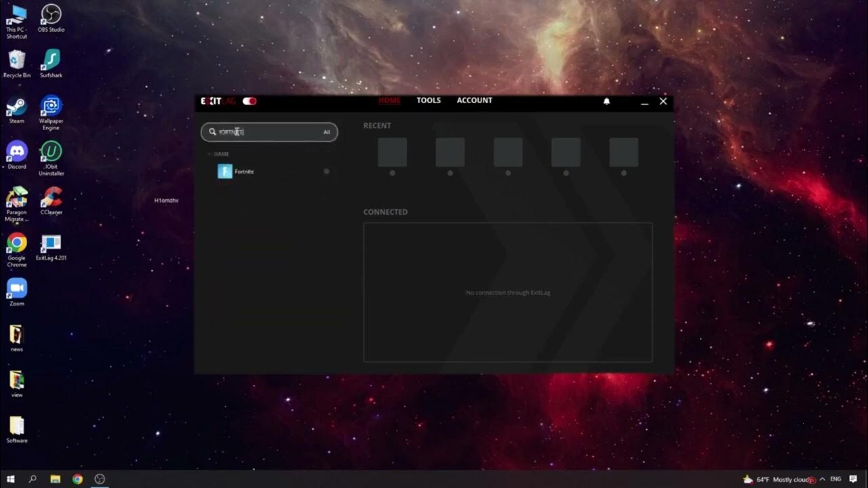The height and width of the screenshot is (488, 868).
Task: Select Fortnite from the game results
Action: [x=269, y=171]
